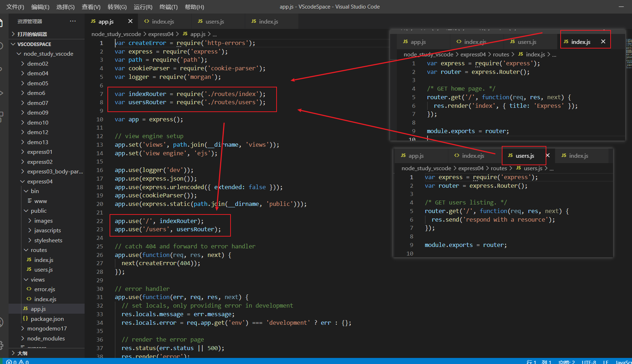Click the www file icon in bin folder
632x364 pixels.
tap(29, 201)
